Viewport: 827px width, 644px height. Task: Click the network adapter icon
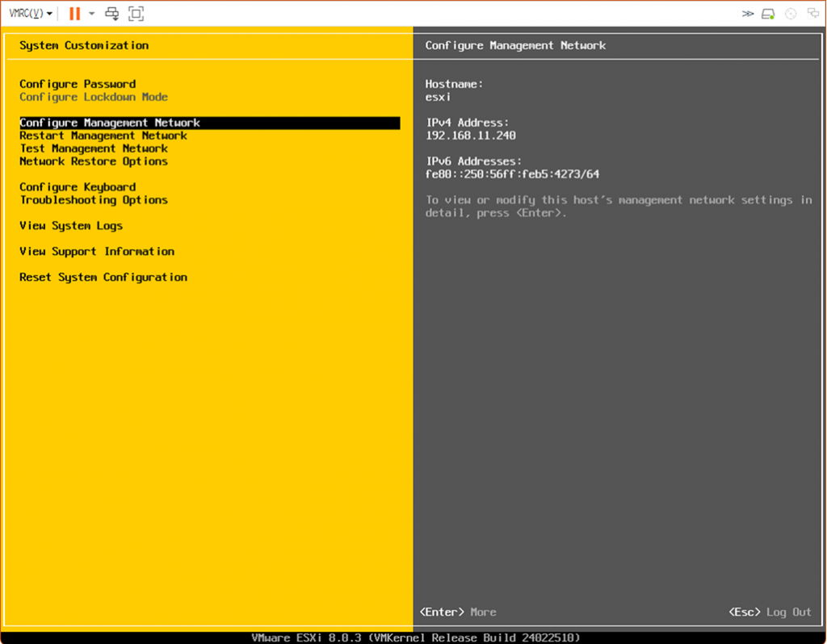point(812,14)
